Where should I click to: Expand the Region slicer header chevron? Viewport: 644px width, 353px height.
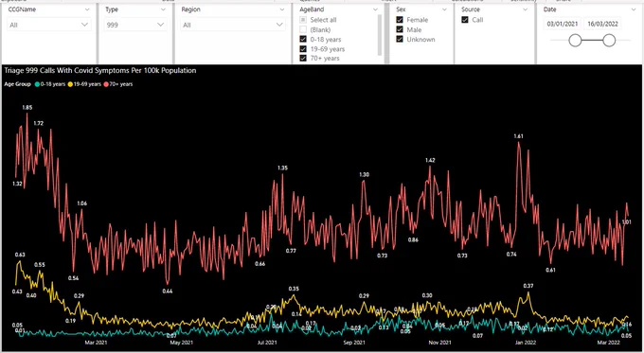click(282, 9)
